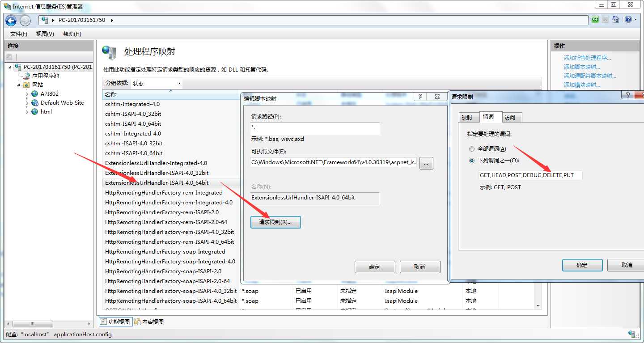Click the help button in 请求限制 dialog
This screenshot has height=343, width=644.
[628, 95]
